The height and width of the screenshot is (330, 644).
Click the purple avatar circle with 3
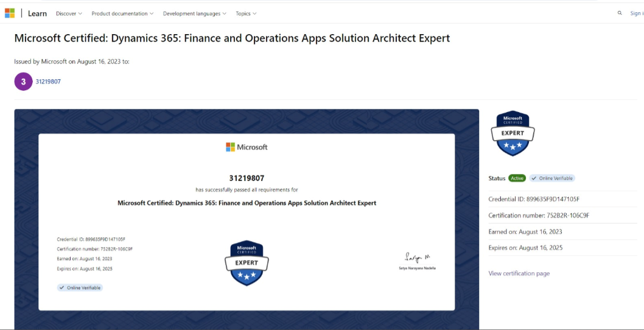click(23, 82)
